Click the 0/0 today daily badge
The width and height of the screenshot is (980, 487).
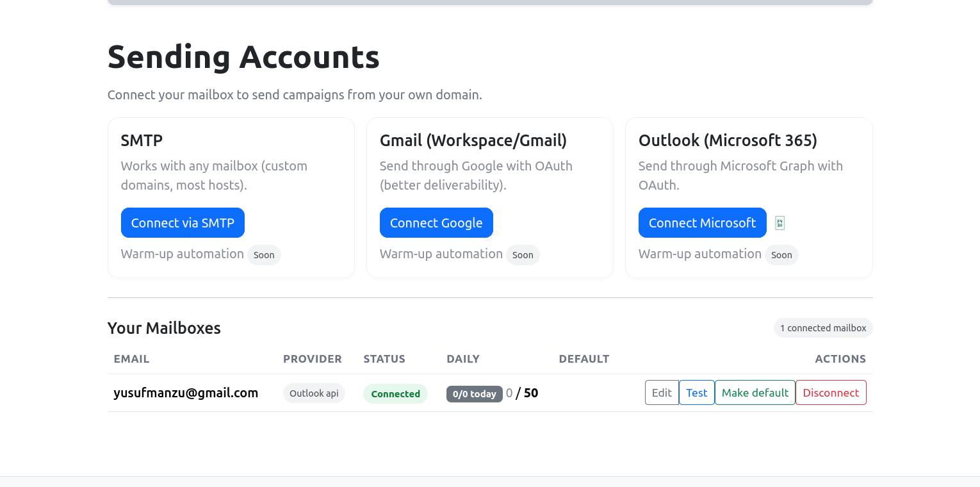(x=474, y=394)
